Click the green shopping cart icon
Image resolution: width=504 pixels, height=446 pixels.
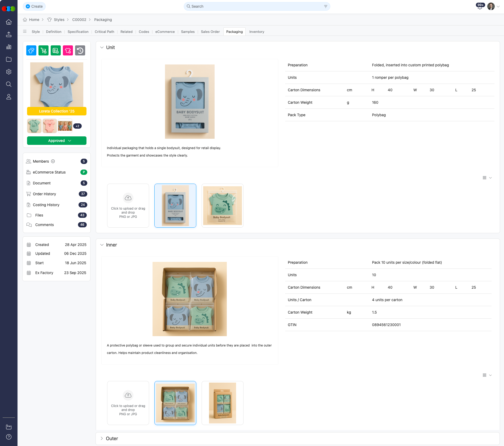coord(44,50)
